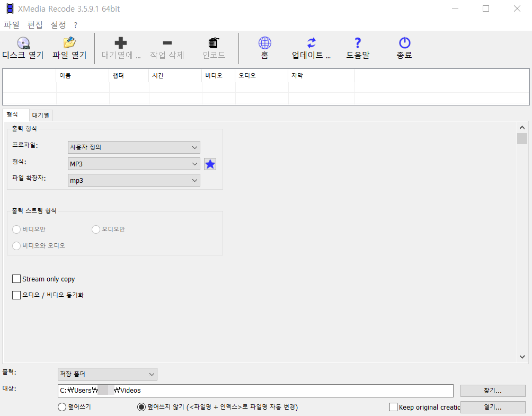Image resolution: width=532 pixels, height=416 pixels.
Task: Click the 대상 path input field
Action: pos(255,391)
